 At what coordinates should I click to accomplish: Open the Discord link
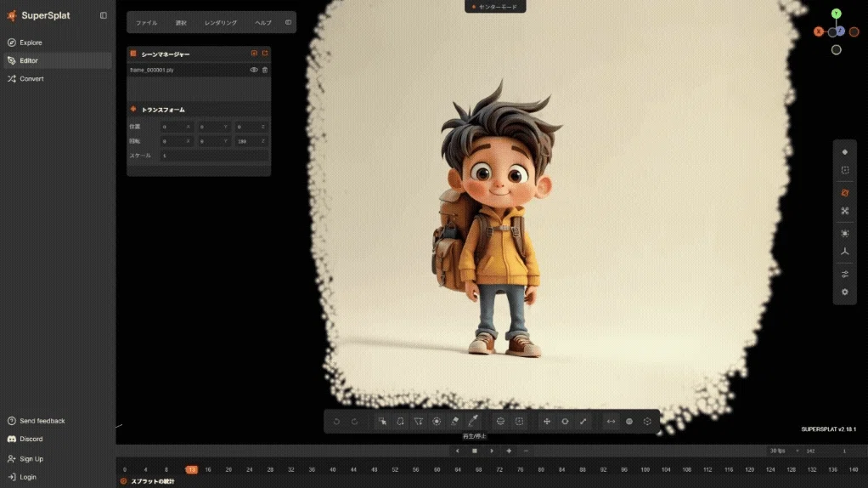pos(25,439)
